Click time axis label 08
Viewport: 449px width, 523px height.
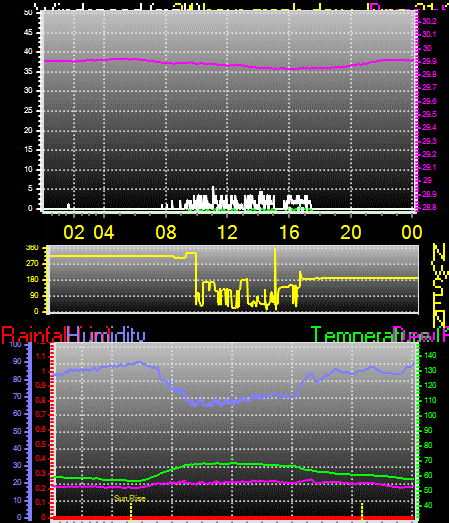tap(166, 232)
